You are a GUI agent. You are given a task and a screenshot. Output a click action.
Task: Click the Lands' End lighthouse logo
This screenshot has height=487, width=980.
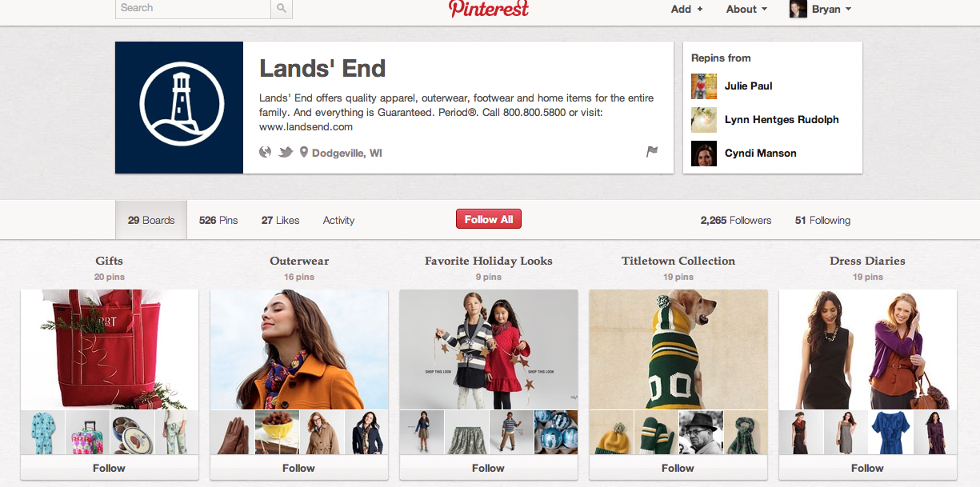coord(179,107)
